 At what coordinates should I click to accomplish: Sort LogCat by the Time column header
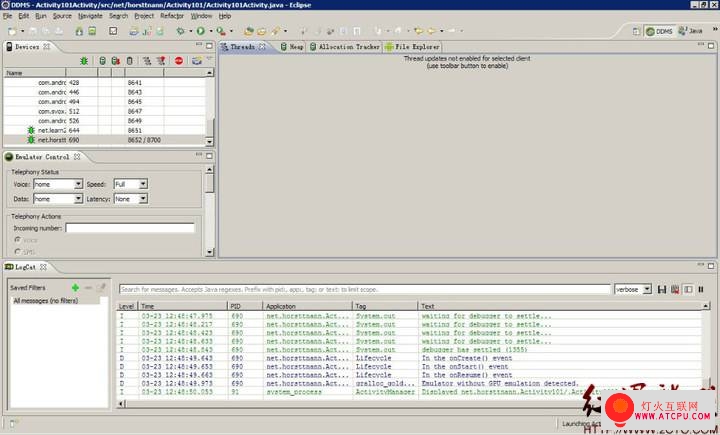183,306
